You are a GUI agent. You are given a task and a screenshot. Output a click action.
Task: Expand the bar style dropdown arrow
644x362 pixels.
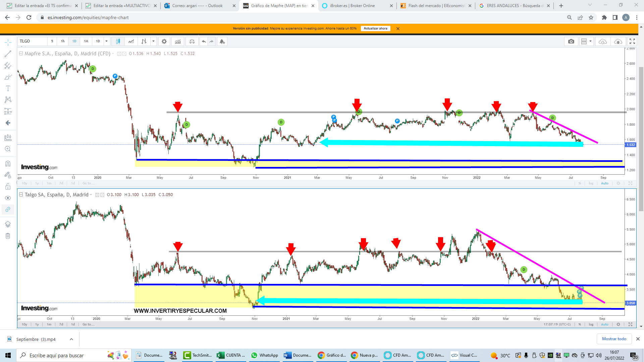coord(153,41)
